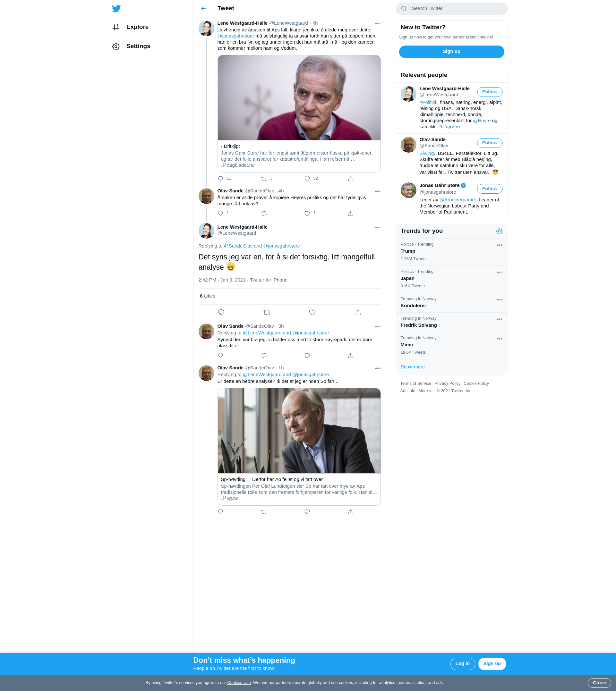616x691 pixels.
Task: Reply to the main tweet from Lene
Action: click(221, 312)
